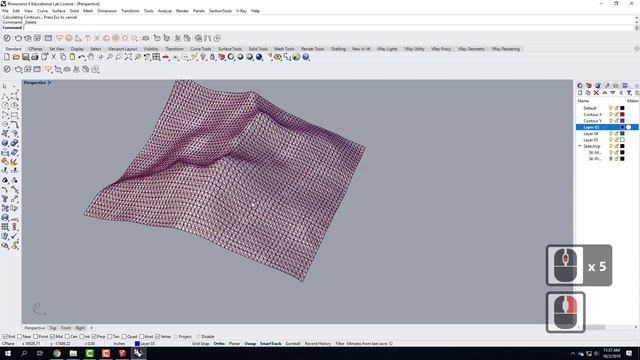The height and width of the screenshot is (360, 640).
Task: Switch to the Curve Tools toolbar tab
Action: point(201,49)
